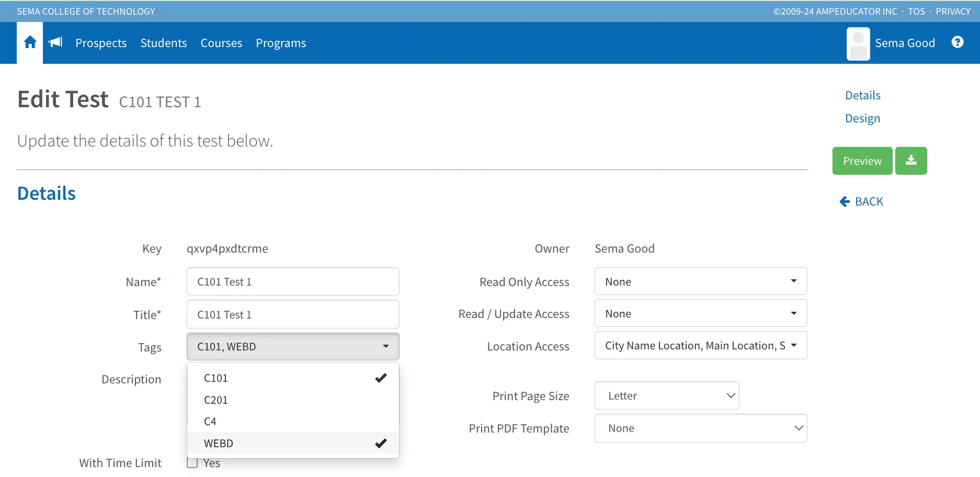Deselect the WEBD tag option
980x477 pixels.
point(293,444)
